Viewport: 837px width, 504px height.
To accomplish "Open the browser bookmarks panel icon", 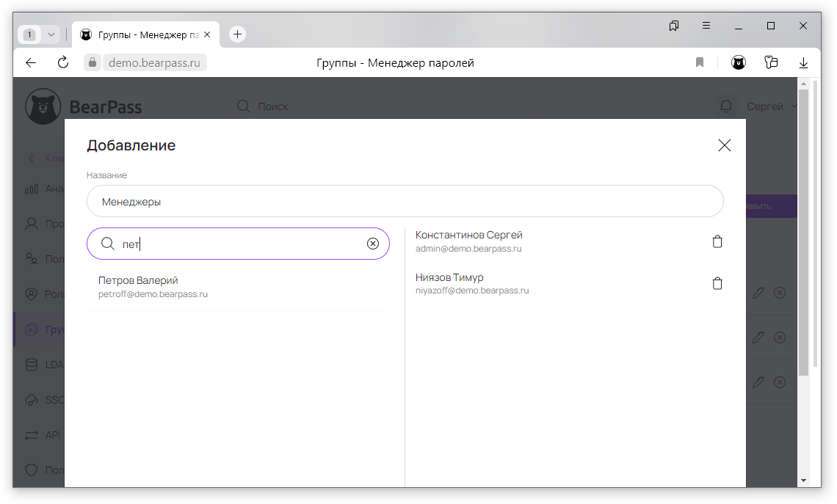I will coord(673,26).
